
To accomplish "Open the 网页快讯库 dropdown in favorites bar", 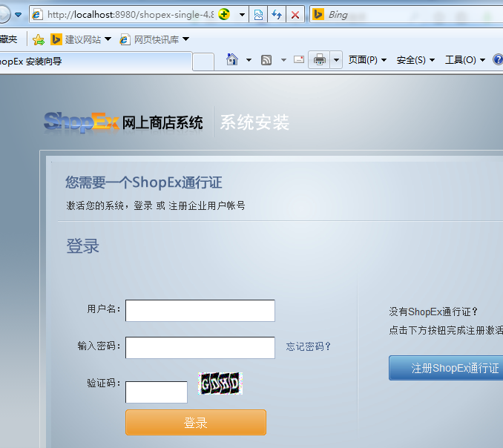I will [x=185, y=39].
